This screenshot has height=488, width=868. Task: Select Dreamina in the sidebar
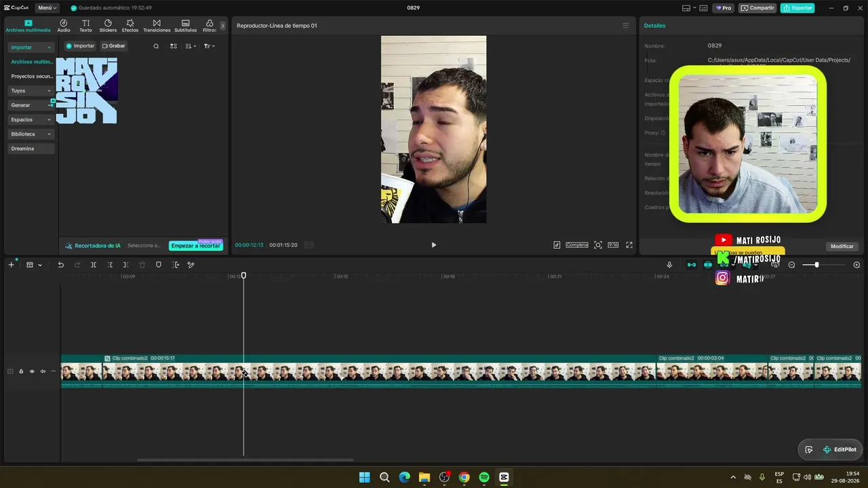[x=31, y=148]
